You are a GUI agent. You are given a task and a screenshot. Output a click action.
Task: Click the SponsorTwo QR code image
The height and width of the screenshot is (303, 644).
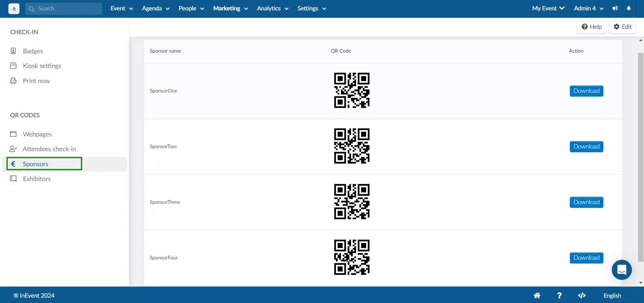click(352, 146)
